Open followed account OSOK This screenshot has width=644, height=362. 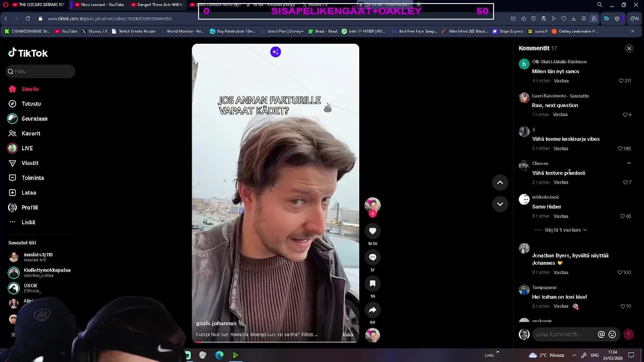(x=25, y=288)
